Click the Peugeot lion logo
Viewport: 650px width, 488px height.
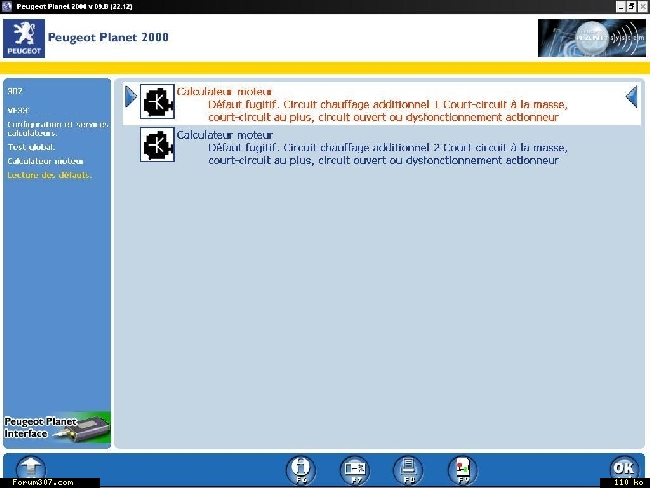coord(24,38)
